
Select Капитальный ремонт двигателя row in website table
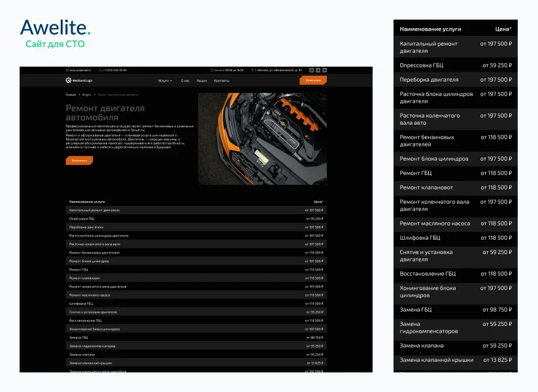196,210
